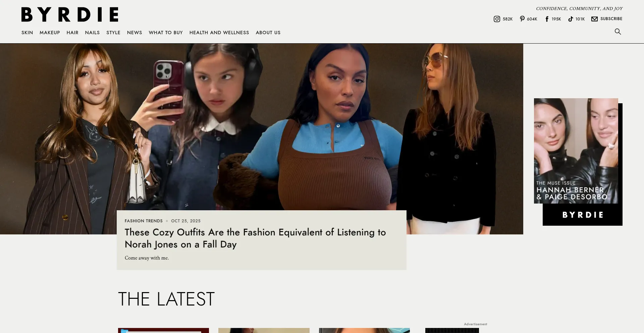The image size is (644, 333).
Task: Go home via the Byrdie logo
Action: tap(70, 15)
